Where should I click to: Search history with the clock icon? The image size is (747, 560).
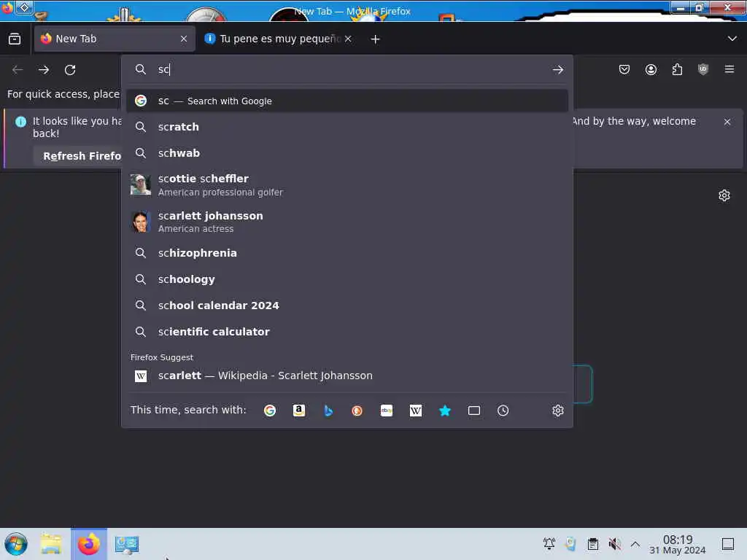point(503,411)
